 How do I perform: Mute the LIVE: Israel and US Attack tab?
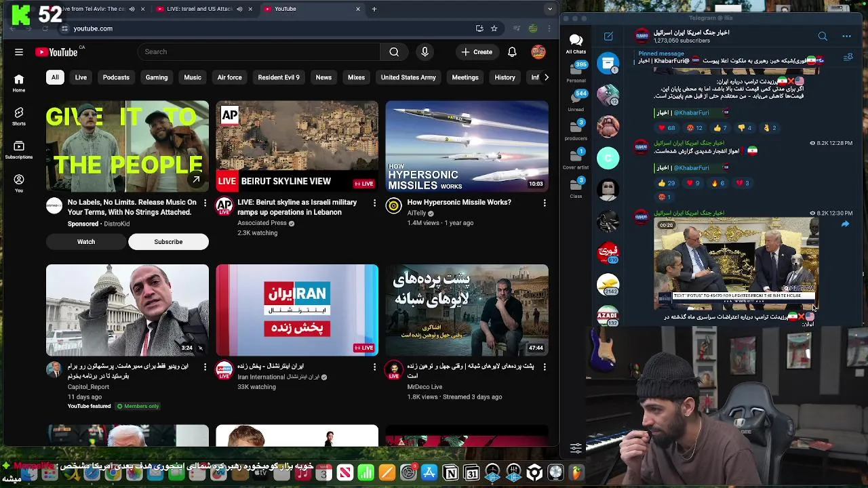(x=239, y=9)
